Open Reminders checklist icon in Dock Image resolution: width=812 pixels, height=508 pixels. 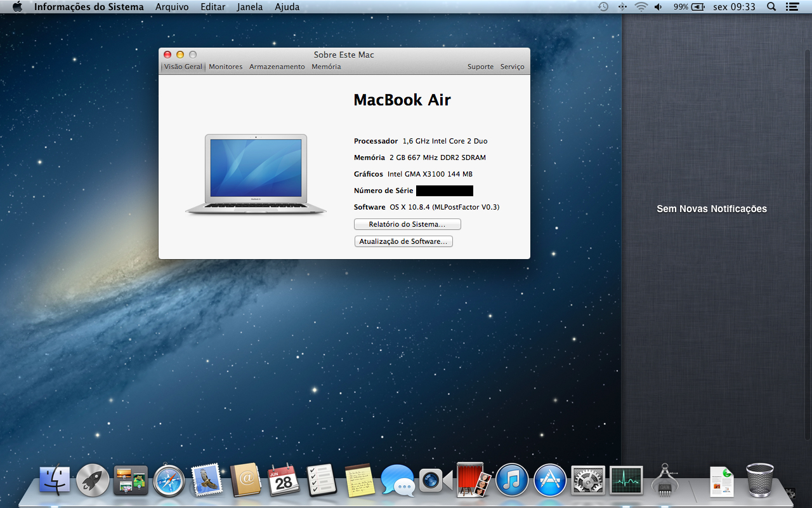click(322, 481)
